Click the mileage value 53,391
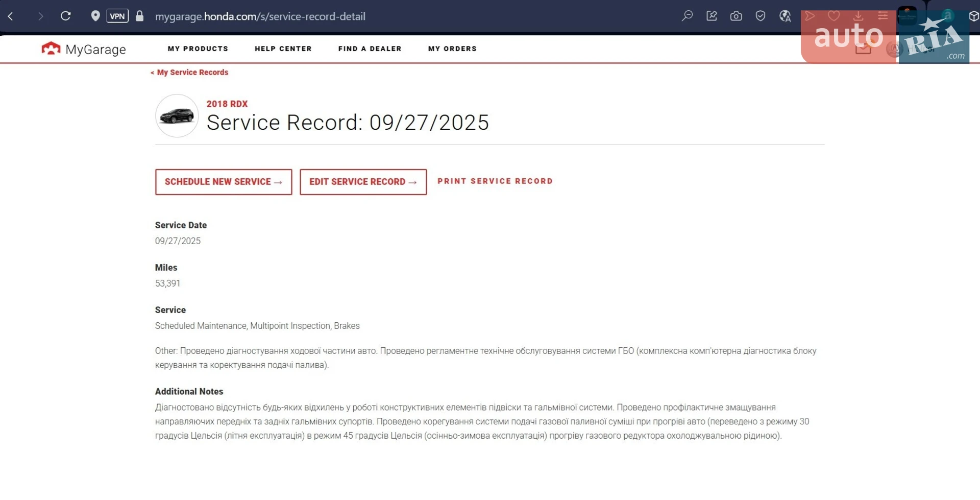The width and height of the screenshot is (980, 500). [167, 283]
